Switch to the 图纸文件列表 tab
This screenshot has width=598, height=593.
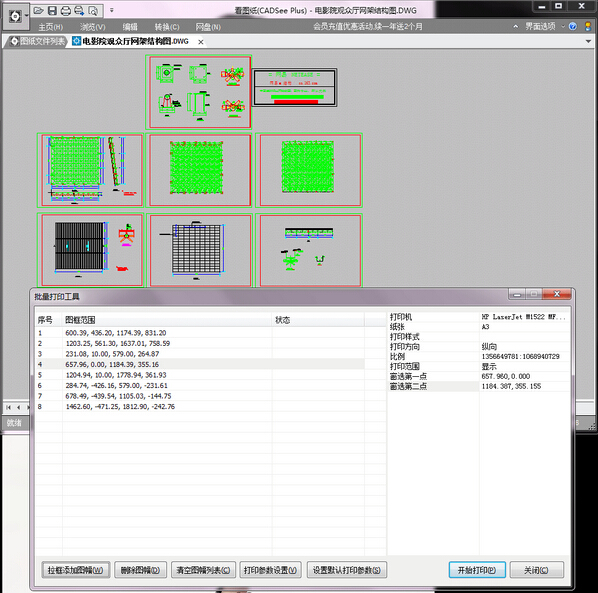(37, 41)
